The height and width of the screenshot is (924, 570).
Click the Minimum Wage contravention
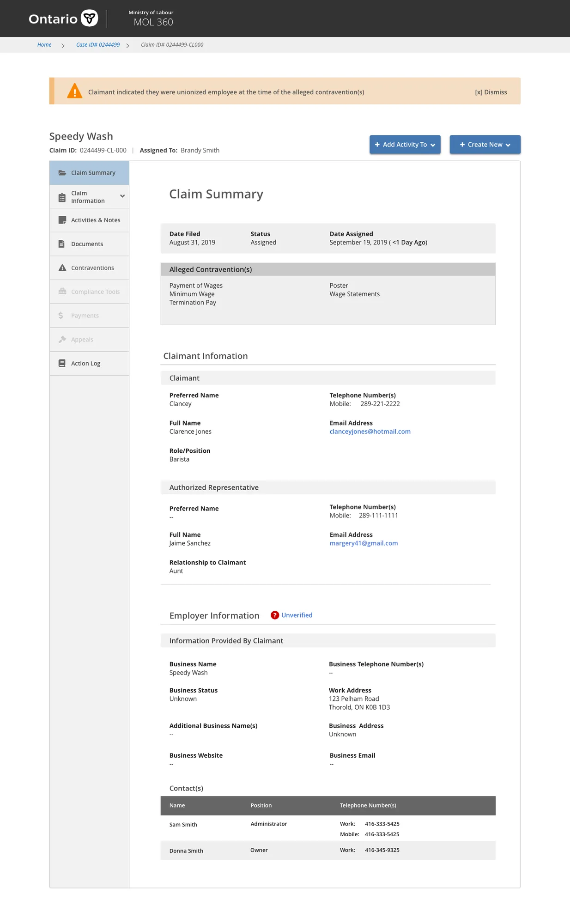[x=192, y=294]
